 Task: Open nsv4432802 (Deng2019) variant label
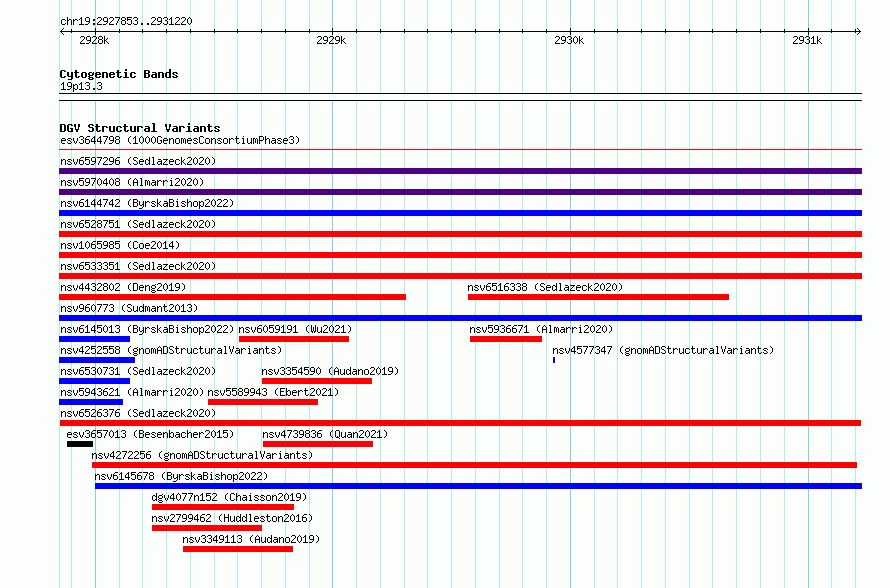click(x=123, y=287)
